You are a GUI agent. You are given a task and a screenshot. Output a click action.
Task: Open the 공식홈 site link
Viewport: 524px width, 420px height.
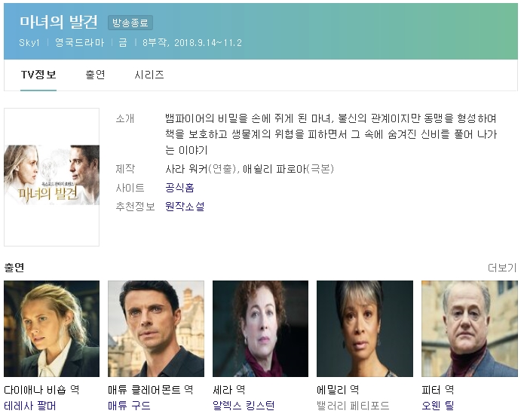pyautogui.click(x=179, y=188)
